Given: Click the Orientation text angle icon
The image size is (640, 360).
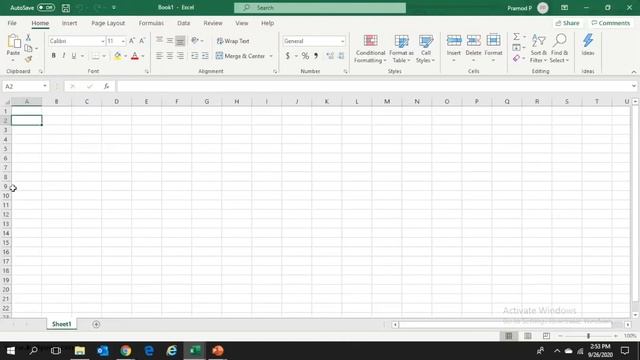Looking at the screenshot, I should tap(195, 40).
